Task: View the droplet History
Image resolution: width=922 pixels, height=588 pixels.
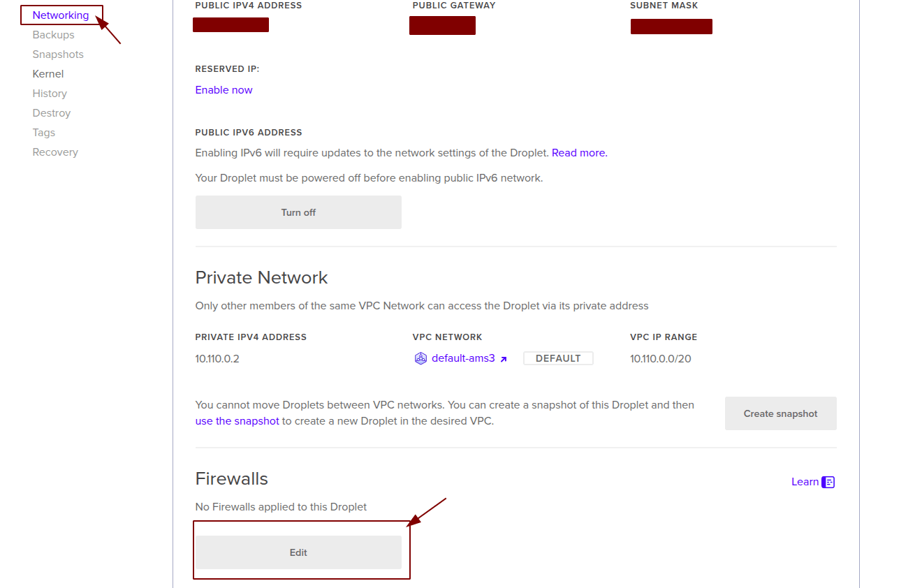Action: 50,93
